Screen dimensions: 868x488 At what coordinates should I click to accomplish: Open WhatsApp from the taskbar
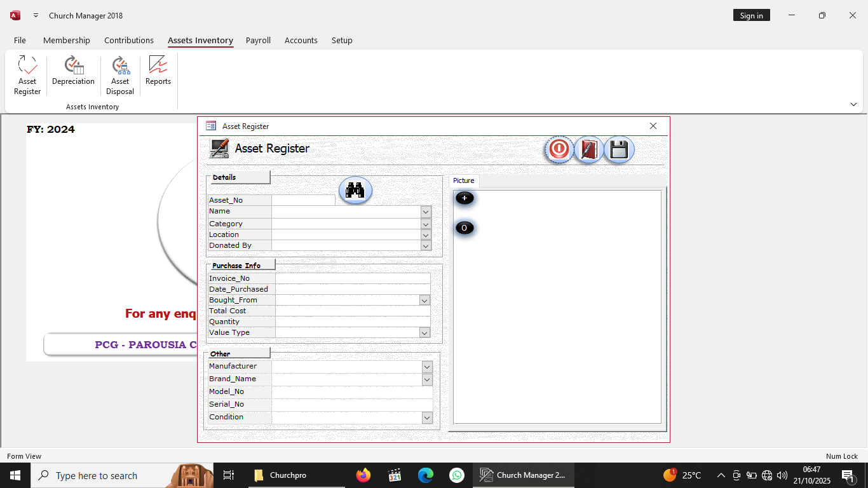[457, 475]
